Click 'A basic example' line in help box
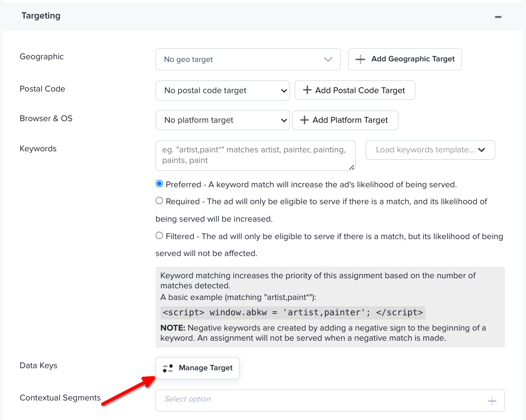This screenshot has width=526, height=420. point(238,297)
